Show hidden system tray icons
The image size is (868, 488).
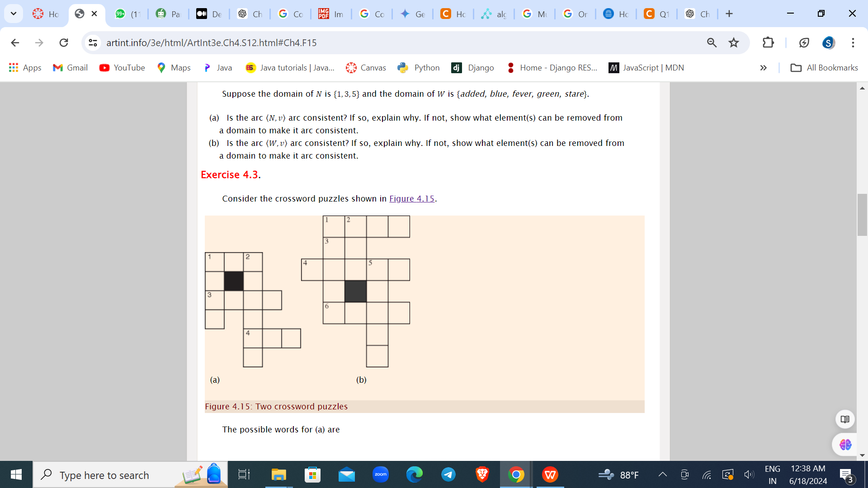coord(662,474)
